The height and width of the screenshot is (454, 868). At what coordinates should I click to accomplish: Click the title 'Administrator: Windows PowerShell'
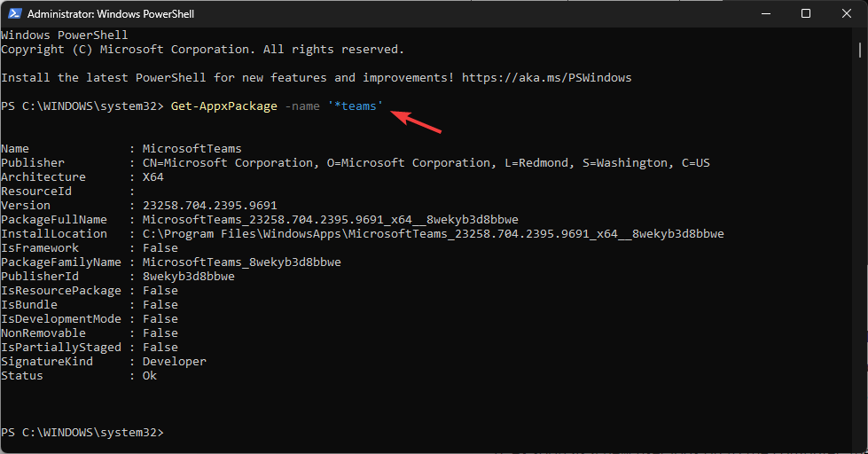point(111,14)
